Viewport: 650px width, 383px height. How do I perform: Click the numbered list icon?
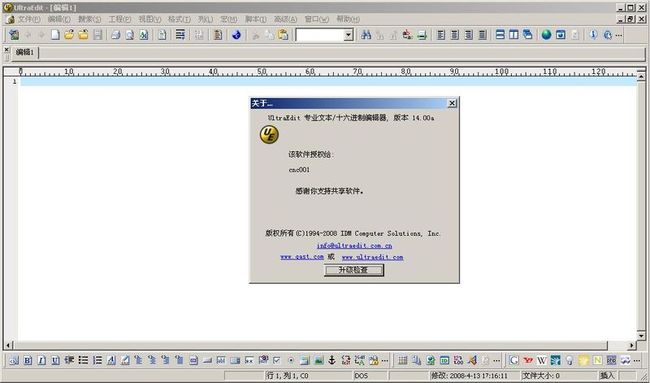tap(97, 360)
